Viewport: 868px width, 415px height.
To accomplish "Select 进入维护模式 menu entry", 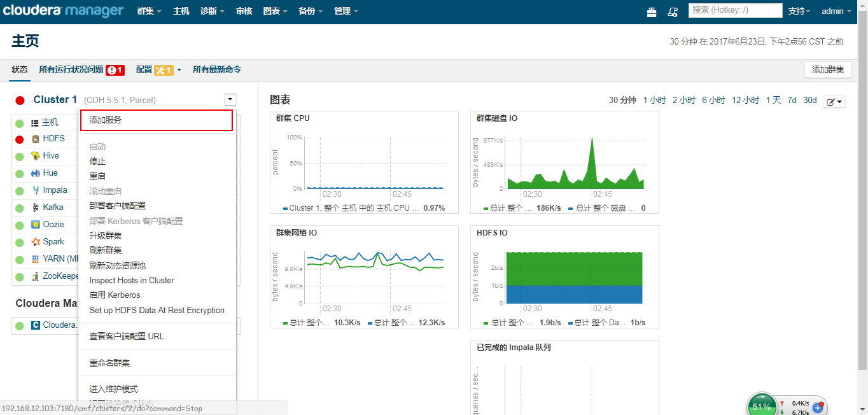I will tap(113, 390).
